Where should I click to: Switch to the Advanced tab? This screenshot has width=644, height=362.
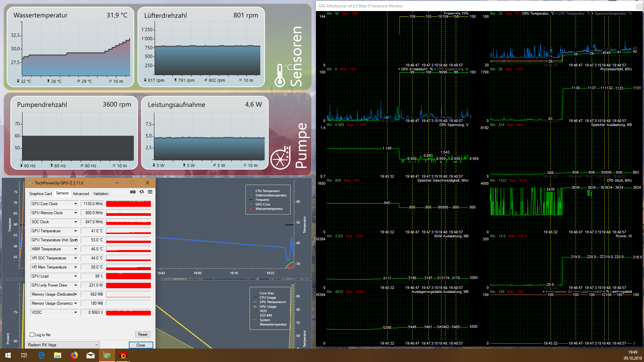[81, 194]
